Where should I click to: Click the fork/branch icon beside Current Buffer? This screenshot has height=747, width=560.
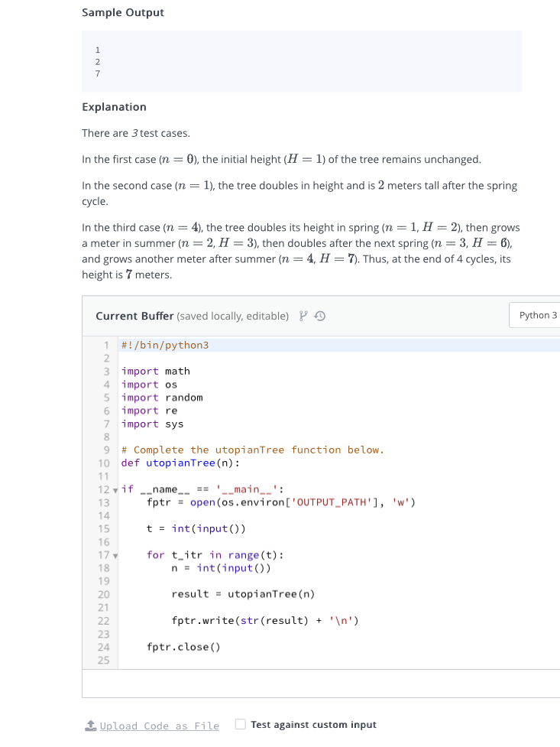point(303,315)
